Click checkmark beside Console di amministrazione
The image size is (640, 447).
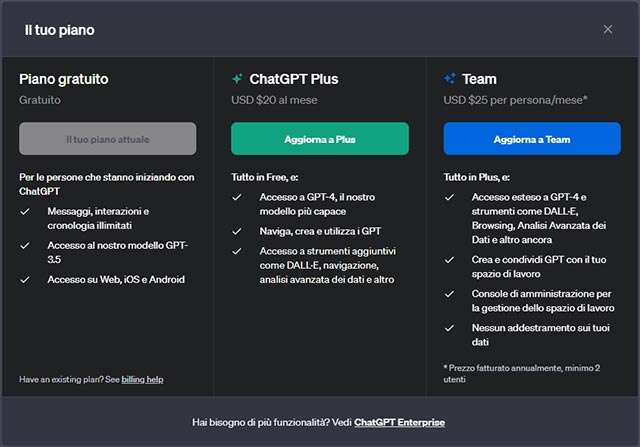pos(449,293)
